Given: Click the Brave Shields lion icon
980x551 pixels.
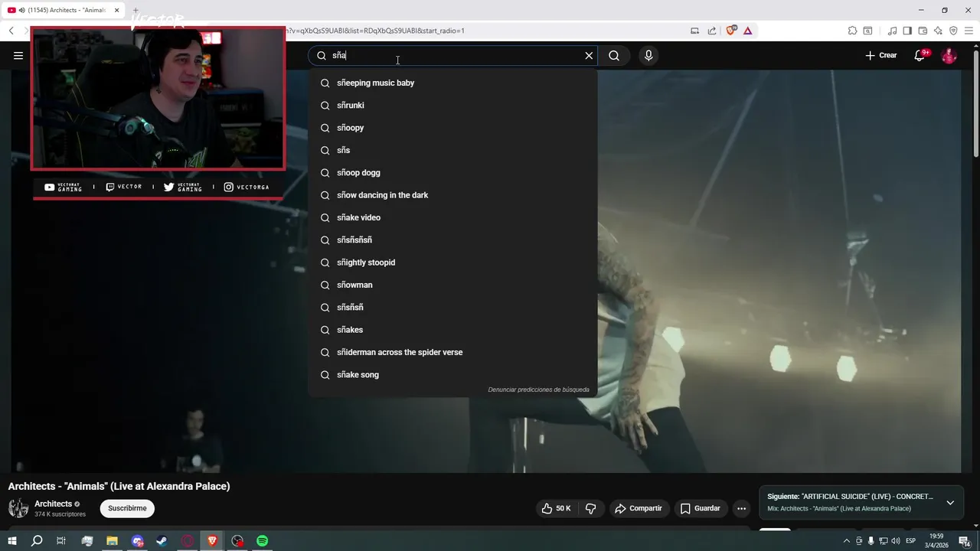Looking at the screenshot, I should pos(731,31).
